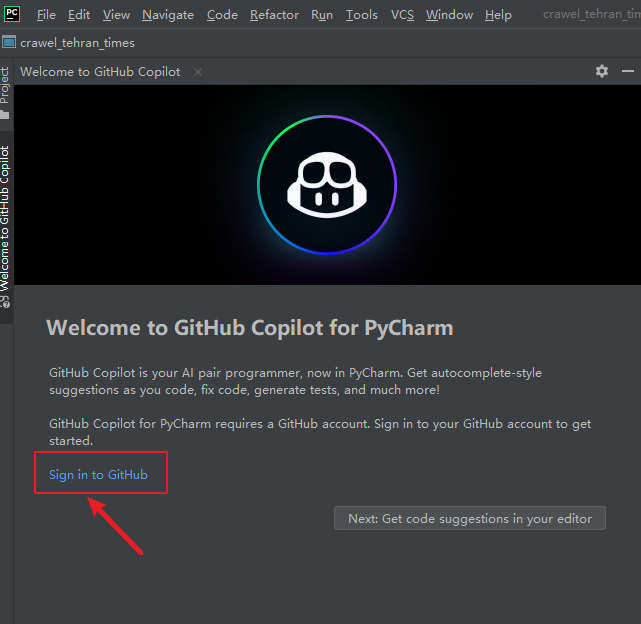Open the Window menu

(x=449, y=15)
